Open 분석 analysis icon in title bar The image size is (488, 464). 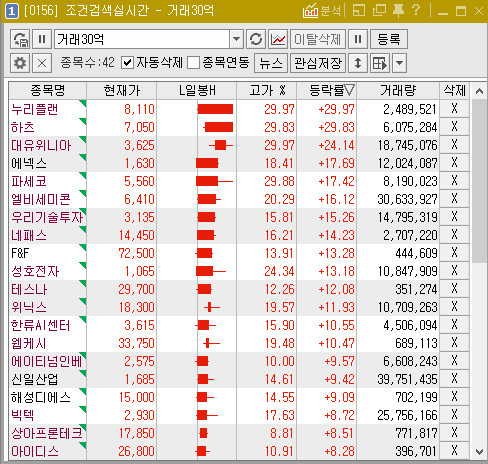pyautogui.click(x=322, y=11)
